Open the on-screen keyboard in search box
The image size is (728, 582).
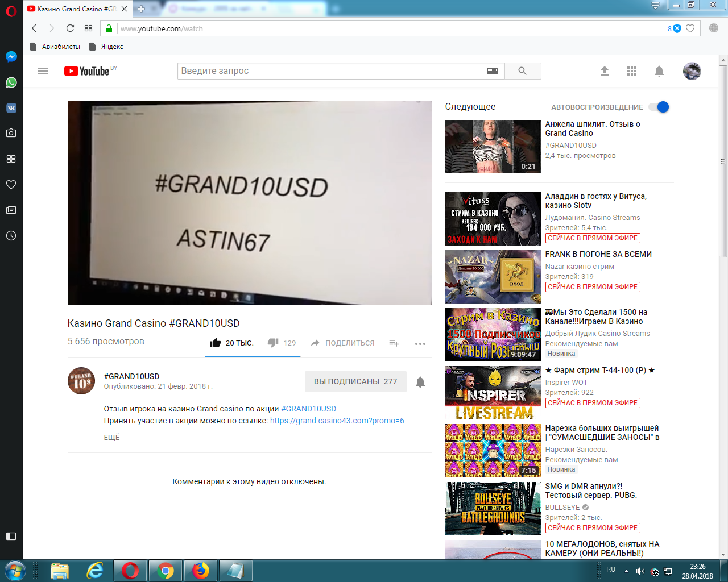click(493, 71)
